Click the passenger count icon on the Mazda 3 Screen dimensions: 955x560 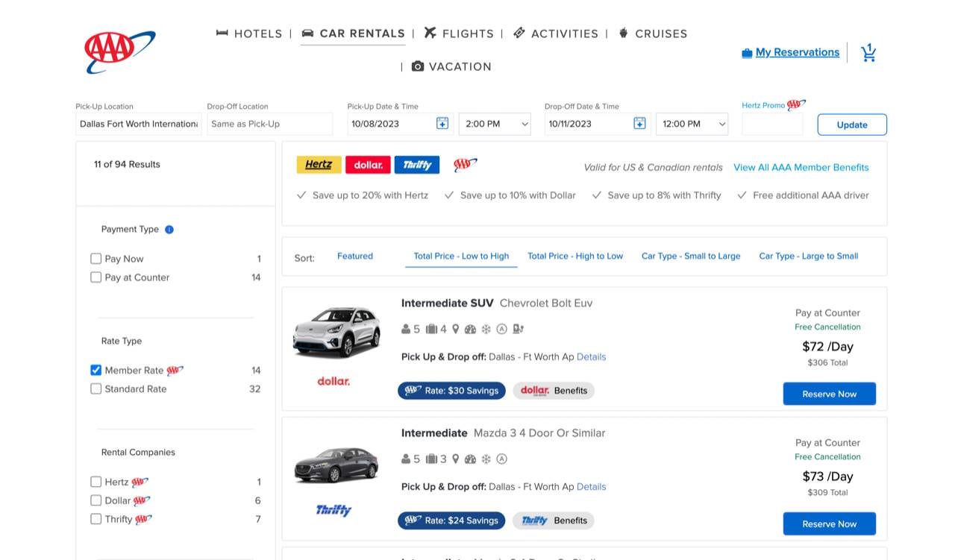click(x=406, y=459)
